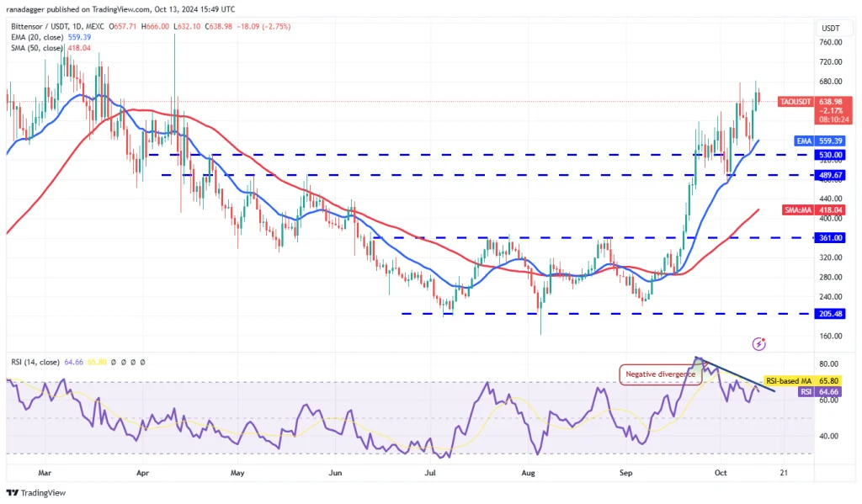The height and width of the screenshot is (504, 862).
Task: Click the 205.48 support level label
Action: [x=830, y=314]
